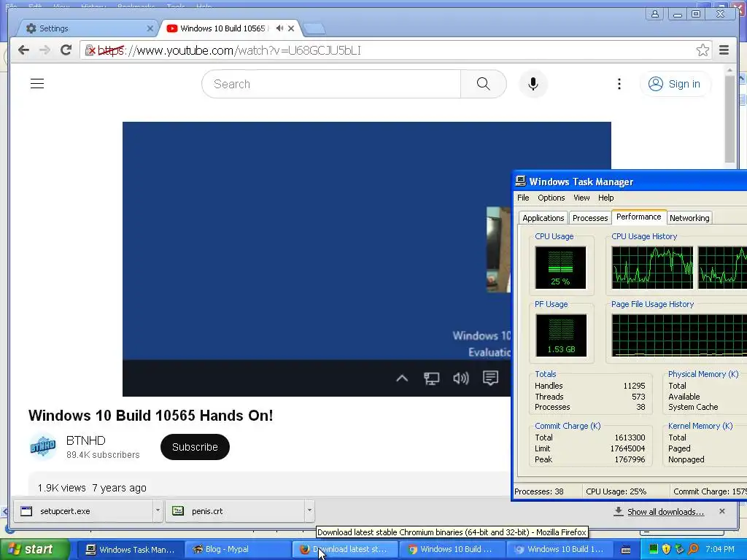
Task: Click the browser forward arrow
Action: [x=44, y=50]
